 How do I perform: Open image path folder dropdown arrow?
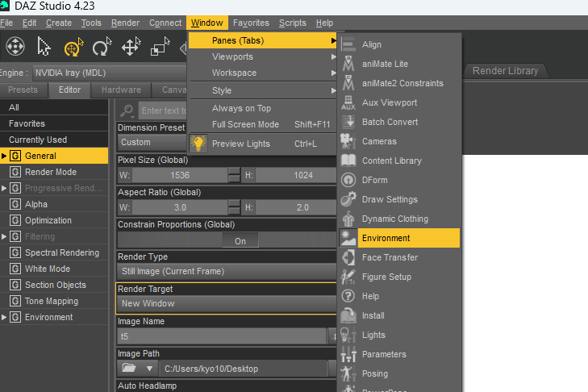click(150, 369)
